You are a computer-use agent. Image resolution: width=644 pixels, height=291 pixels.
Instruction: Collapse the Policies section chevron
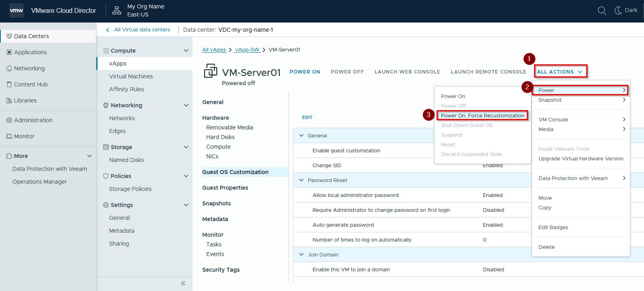pos(186,176)
